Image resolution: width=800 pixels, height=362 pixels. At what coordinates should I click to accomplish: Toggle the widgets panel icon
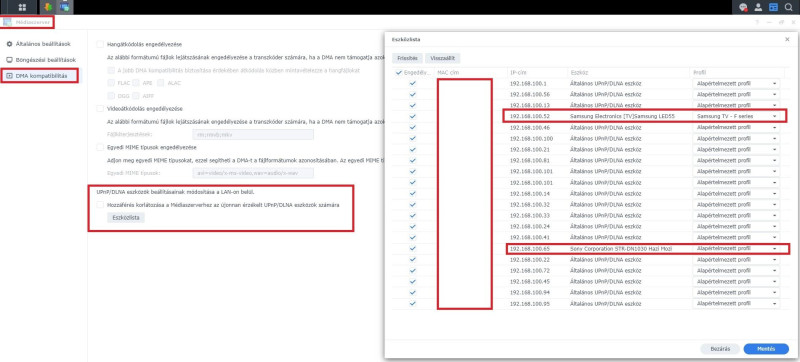point(773,7)
